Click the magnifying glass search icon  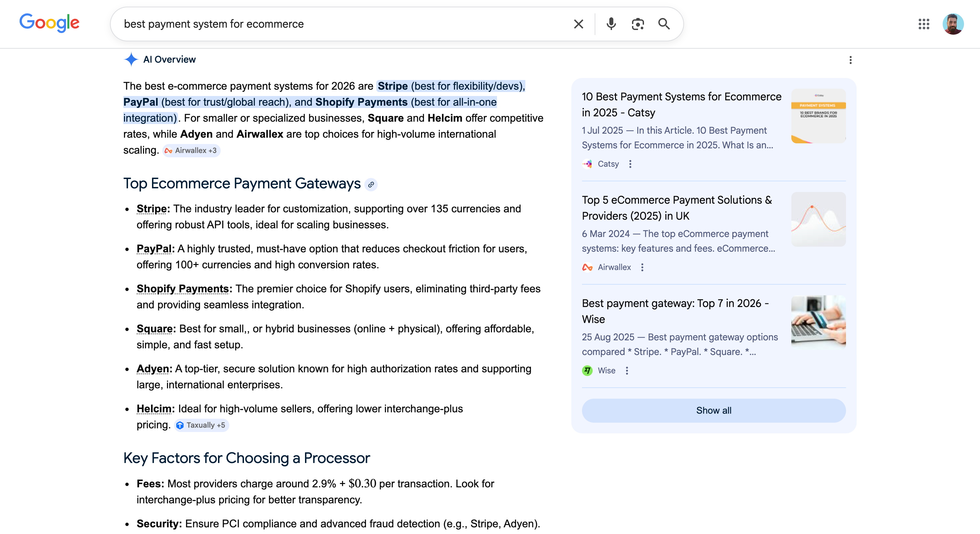pyautogui.click(x=664, y=24)
